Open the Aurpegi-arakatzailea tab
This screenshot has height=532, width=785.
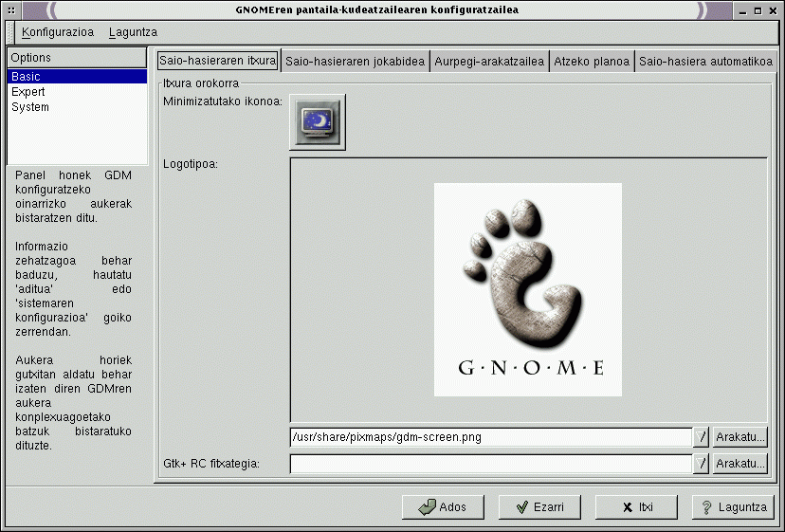[x=489, y=61]
